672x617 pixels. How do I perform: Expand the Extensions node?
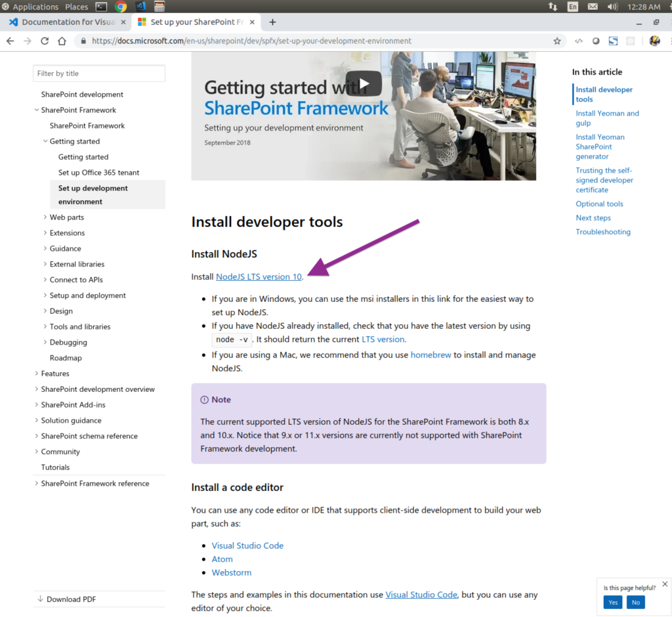pos(45,233)
